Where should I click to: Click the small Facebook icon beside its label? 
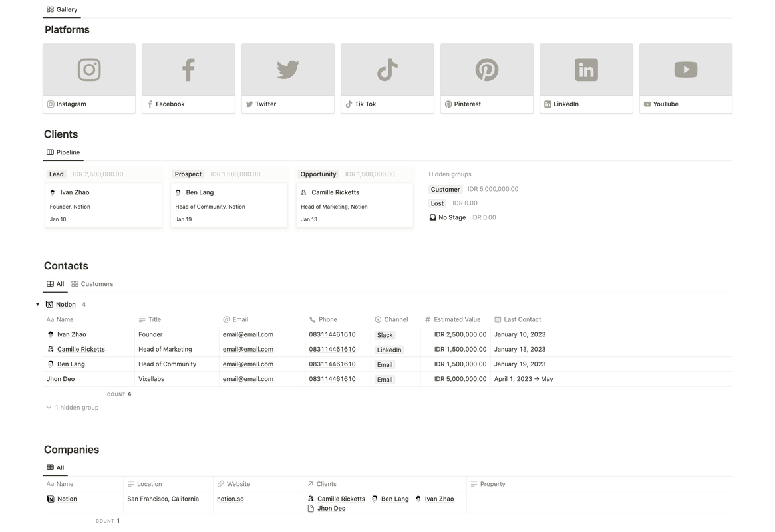(150, 104)
